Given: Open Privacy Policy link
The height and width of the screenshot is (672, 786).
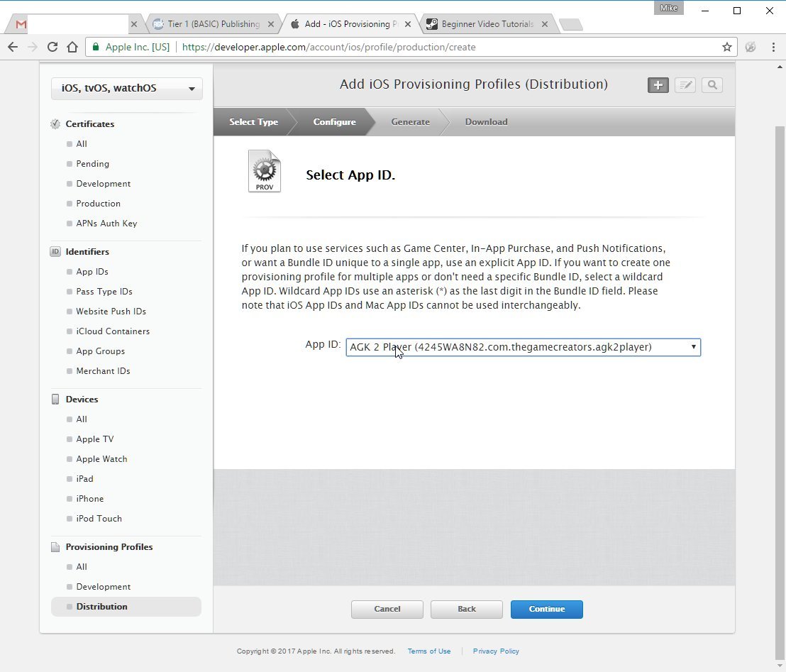Looking at the screenshot, I should click(496, 651).
